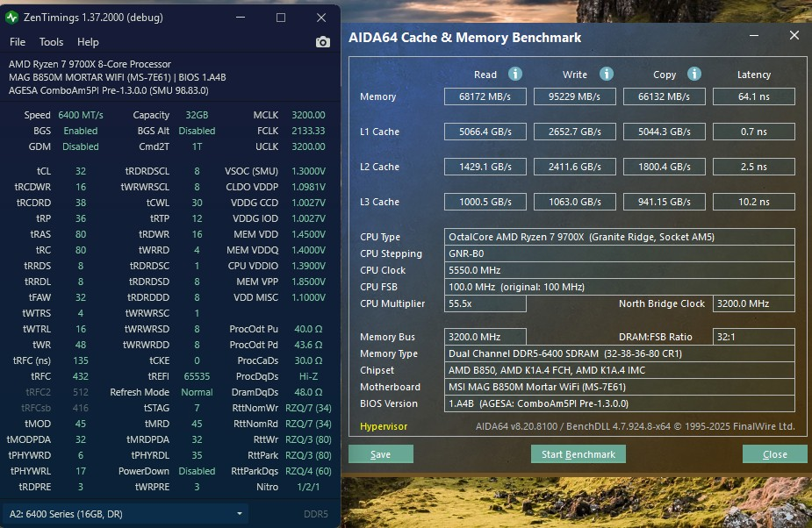Image resolution: width=812 pixels, height=528 pixels.
Task: Click the ProcDqDs Hi-Z value
Action: 308,376
